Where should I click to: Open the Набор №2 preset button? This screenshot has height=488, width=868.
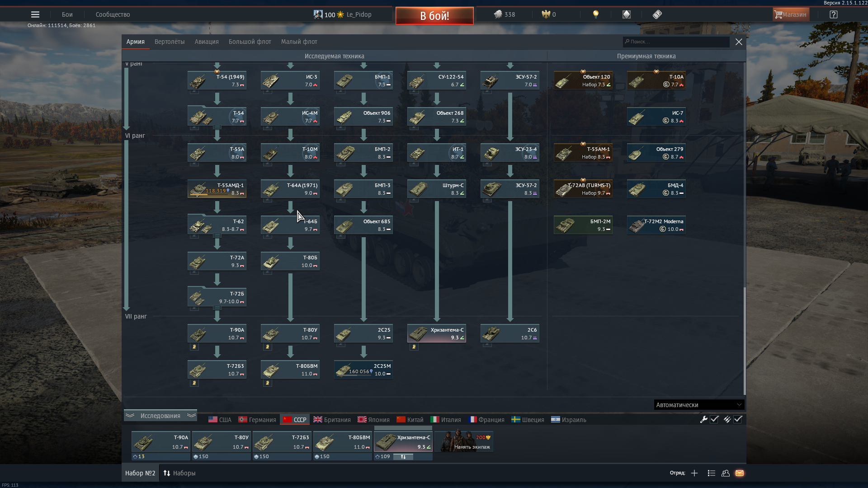(x=140, y=473)
